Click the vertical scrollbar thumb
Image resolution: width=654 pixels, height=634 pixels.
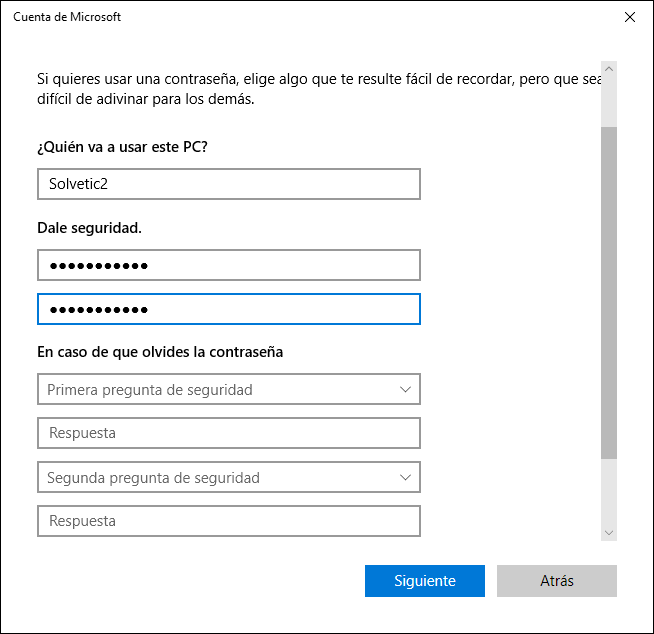[609, 290]
